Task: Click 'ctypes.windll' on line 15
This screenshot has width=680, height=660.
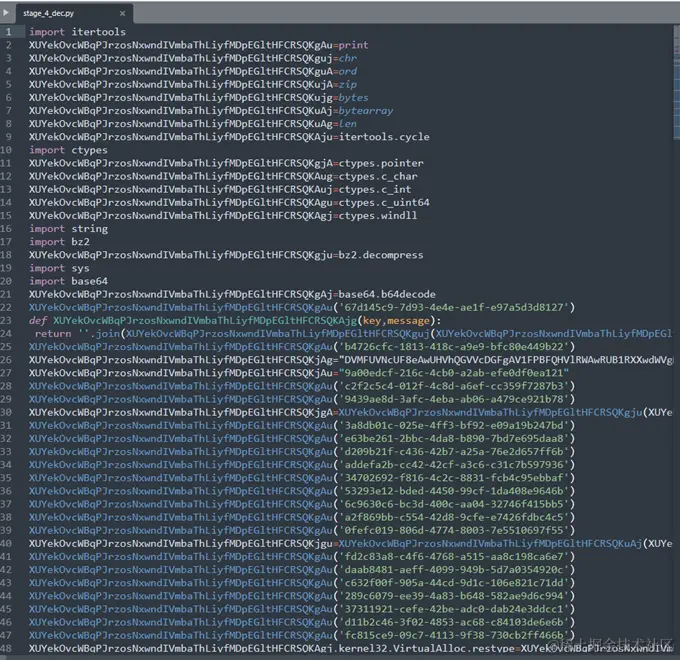Action: [x=378, y=216]
